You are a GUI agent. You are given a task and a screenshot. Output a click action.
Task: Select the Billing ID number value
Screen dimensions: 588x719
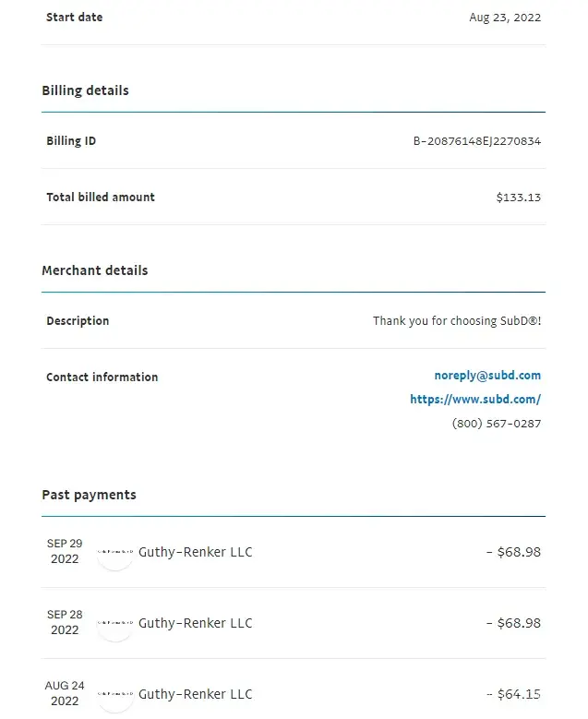476,141
